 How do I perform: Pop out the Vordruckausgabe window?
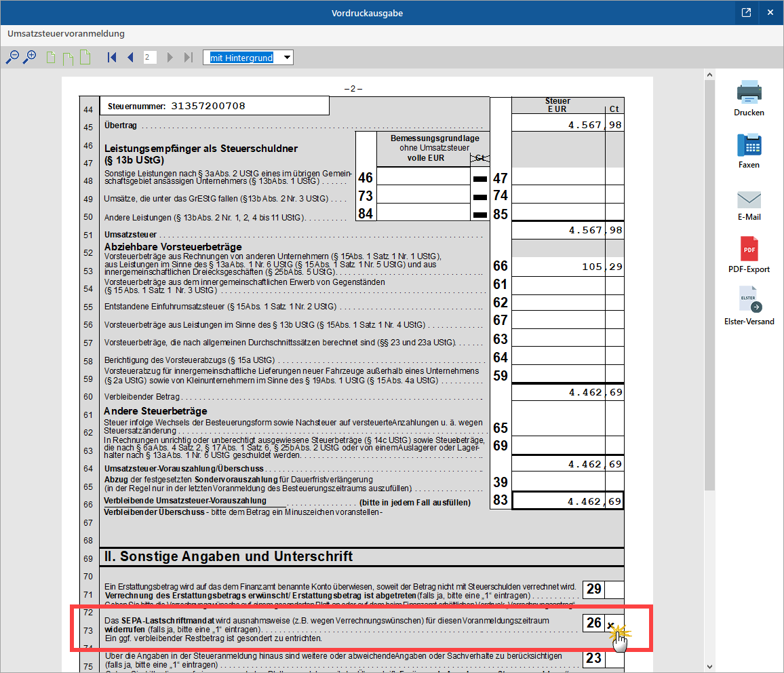tap(746, 13)
